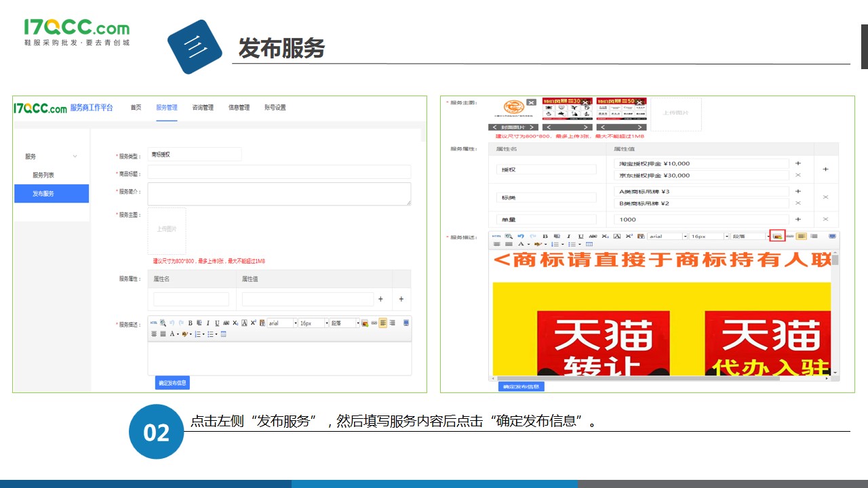Click the red-highlighted insert image icon
This screenshot has width=868, height=488.
pos(778,236)
